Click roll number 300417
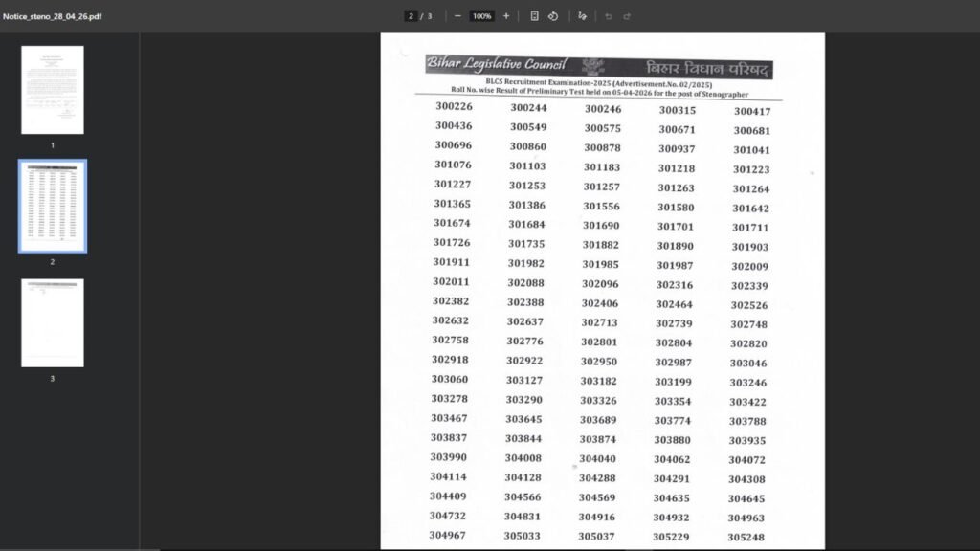Screen dimensions: 980x551 [x=752, y=111]
